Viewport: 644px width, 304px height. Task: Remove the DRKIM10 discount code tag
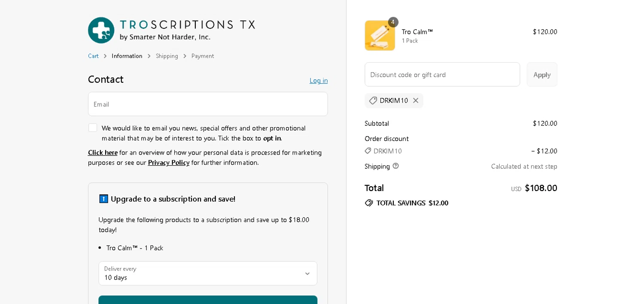pos(416,100)
